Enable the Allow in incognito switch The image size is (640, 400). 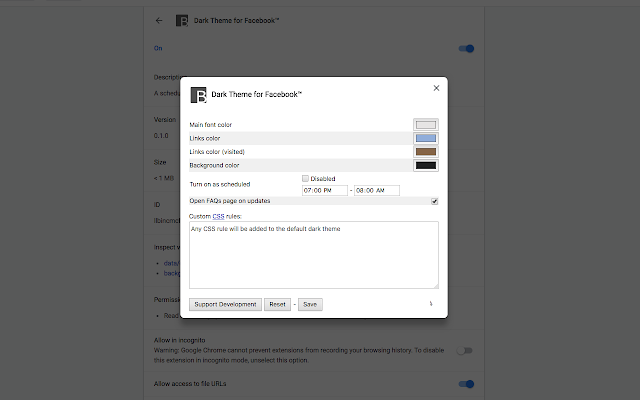click(x=464, y=351)
